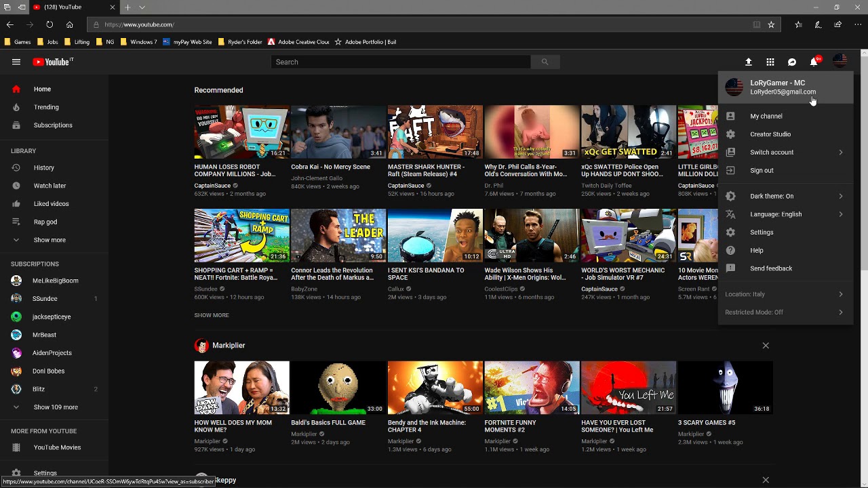868x488 pixels.
Task: Click the browser address bar URL
Action: coord(139,24)
